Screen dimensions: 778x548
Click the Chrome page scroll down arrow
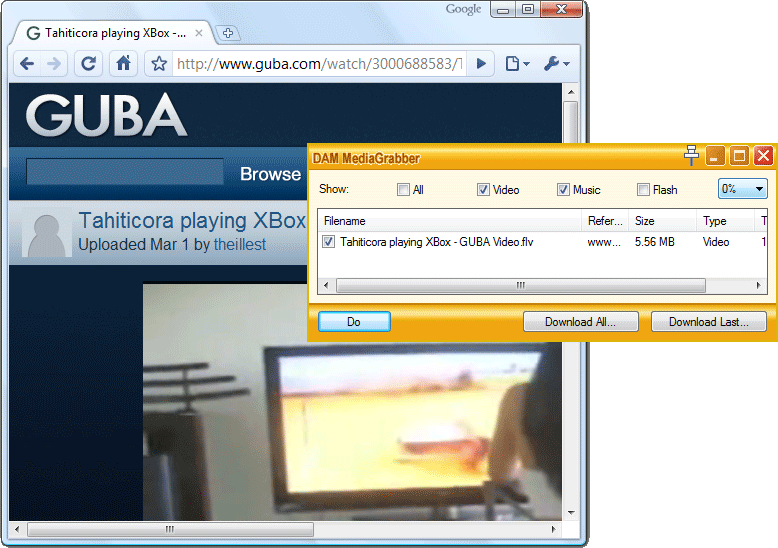point(571,513)
